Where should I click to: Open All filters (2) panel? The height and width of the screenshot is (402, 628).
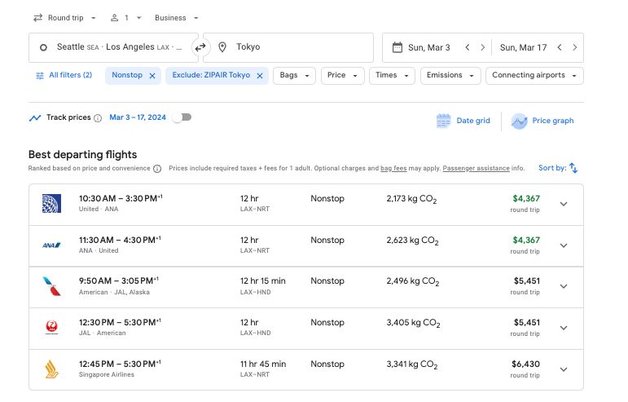64,75
